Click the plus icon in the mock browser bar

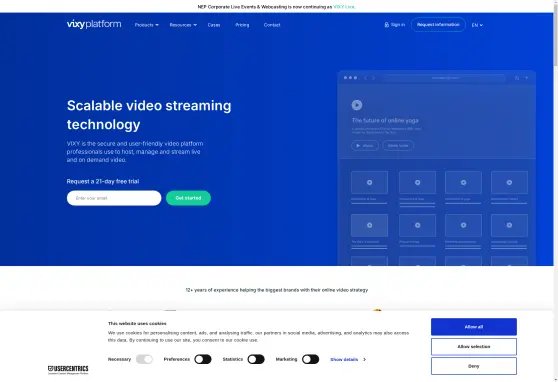(526, 78)
